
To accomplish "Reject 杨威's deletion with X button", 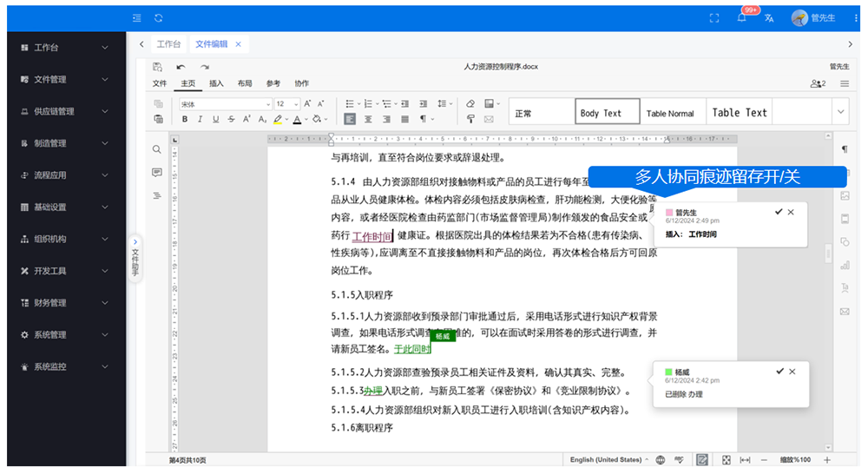I will pos(792,372).
